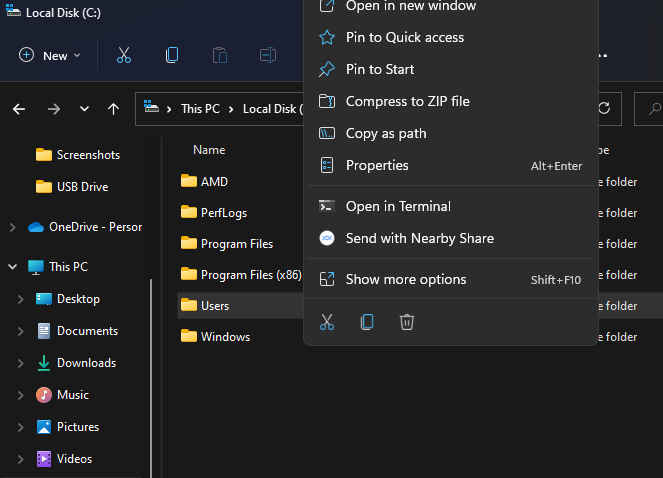Image resolution: width=663 pixels, height=478 pixels.
Task: Select the Program Files (x86) folder
Action: [x=241, y=275]
